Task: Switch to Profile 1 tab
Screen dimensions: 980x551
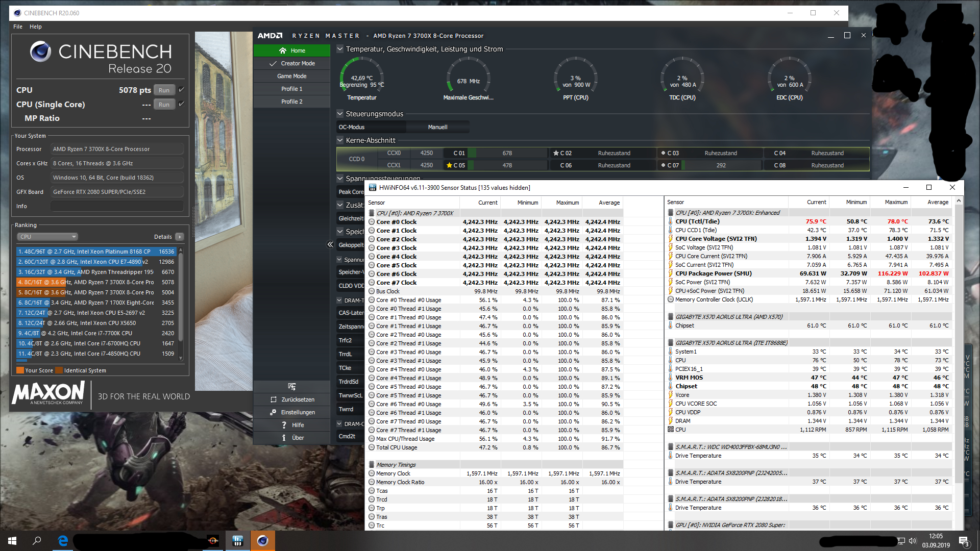Action: 291,89
